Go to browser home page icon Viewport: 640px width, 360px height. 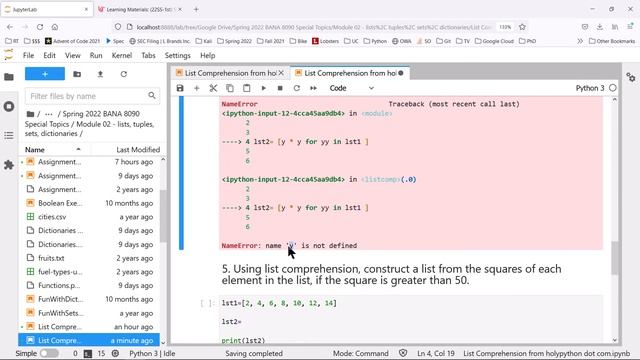coord(55,27)
